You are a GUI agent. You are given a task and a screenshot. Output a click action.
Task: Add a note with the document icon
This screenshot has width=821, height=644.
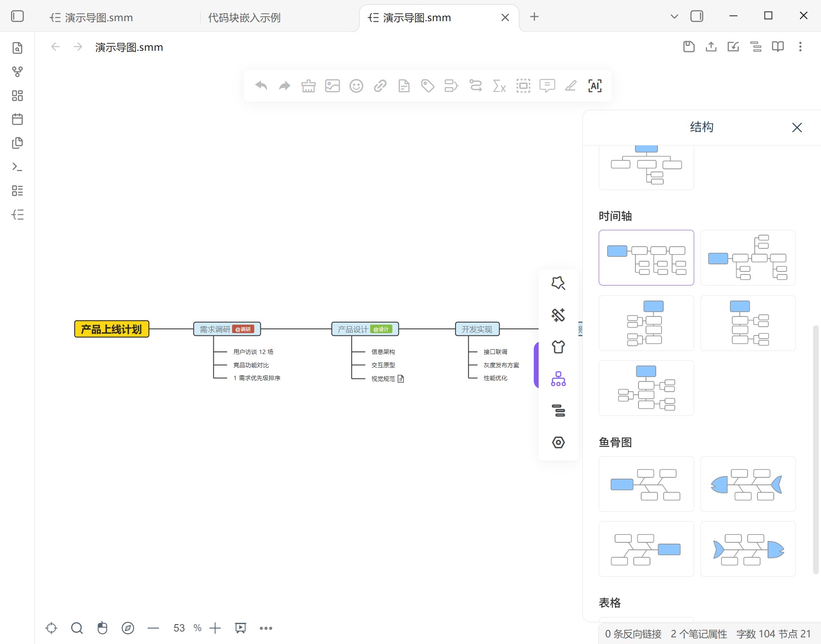coord(404,85)
